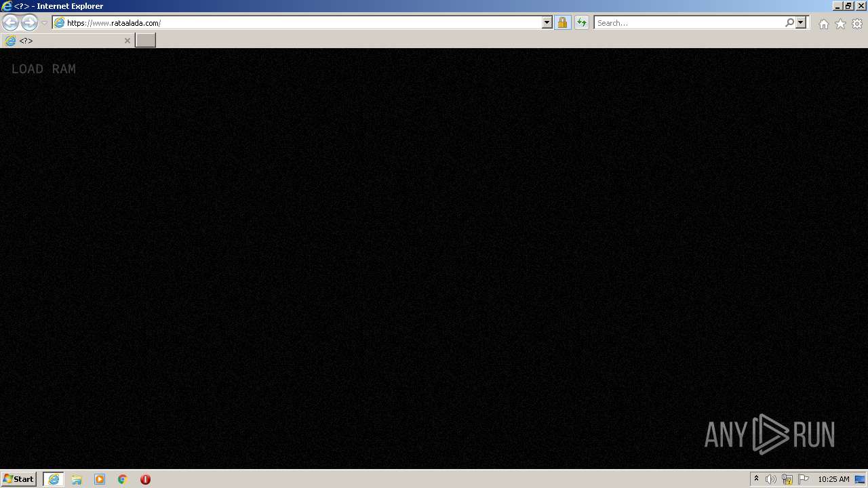Image resolution: width=868 pixels, height=488 pixels.
Task: Open the network status tray icon
Action: tap(787, 479)
